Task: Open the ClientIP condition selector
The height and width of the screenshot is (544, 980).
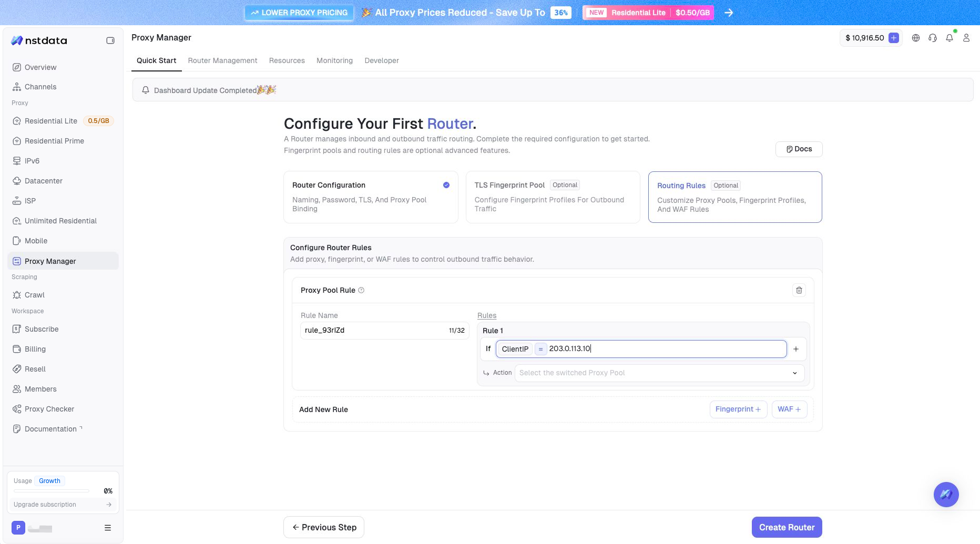Action: coord(515,349)
